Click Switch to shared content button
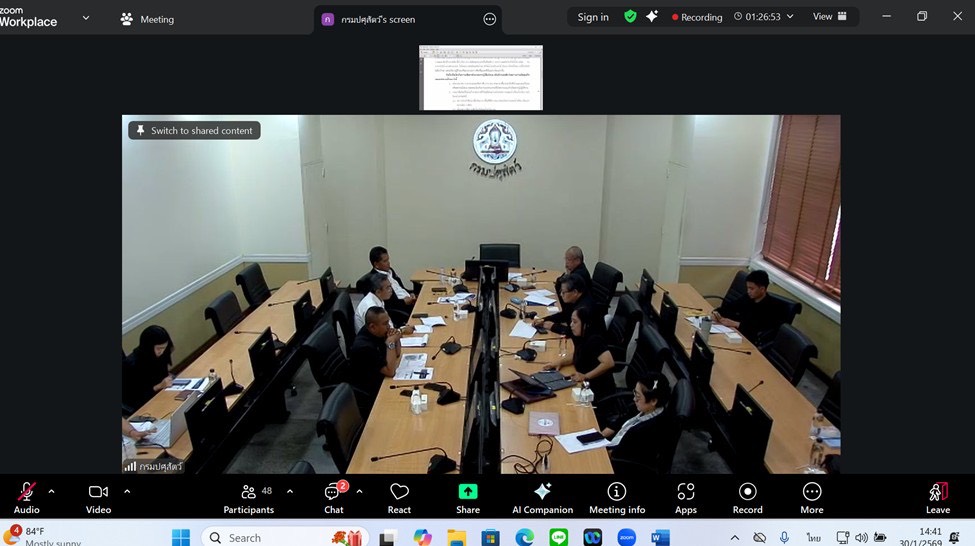 click(194, 131)
